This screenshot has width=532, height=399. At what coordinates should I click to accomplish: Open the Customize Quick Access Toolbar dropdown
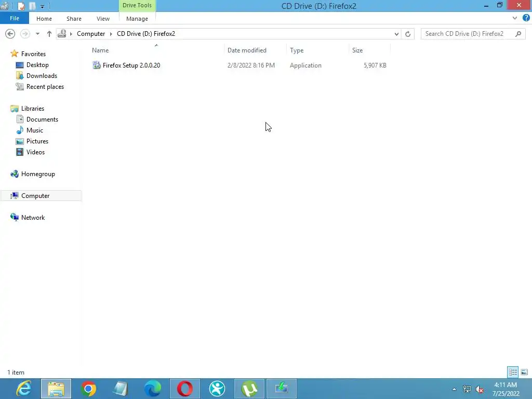pyautogui.click(x=43, y=6)
